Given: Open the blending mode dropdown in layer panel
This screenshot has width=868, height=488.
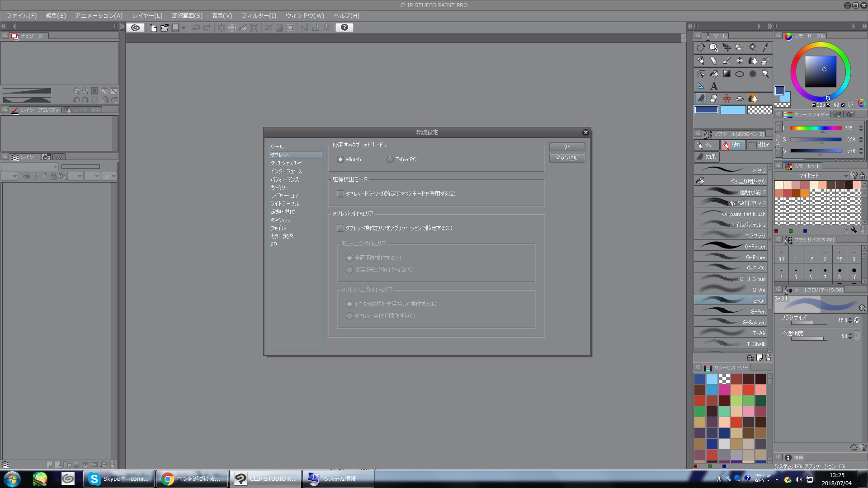Looking at the screenshot, I should click(x=30, y=167).
